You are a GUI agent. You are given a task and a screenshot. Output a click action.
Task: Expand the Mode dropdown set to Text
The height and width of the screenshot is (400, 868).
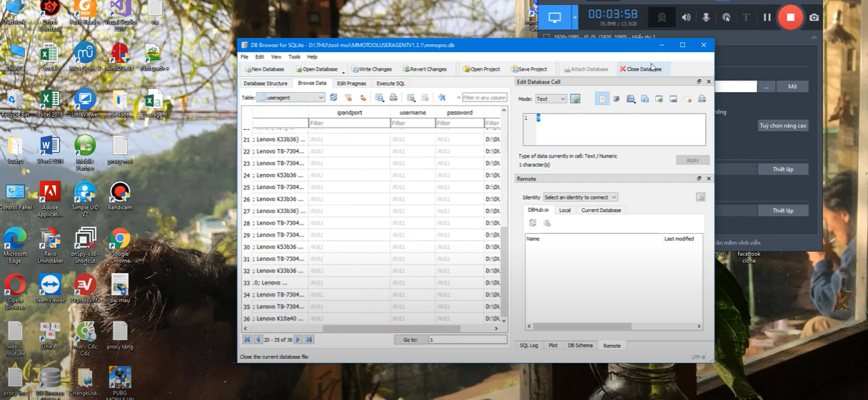coord(550,99)
